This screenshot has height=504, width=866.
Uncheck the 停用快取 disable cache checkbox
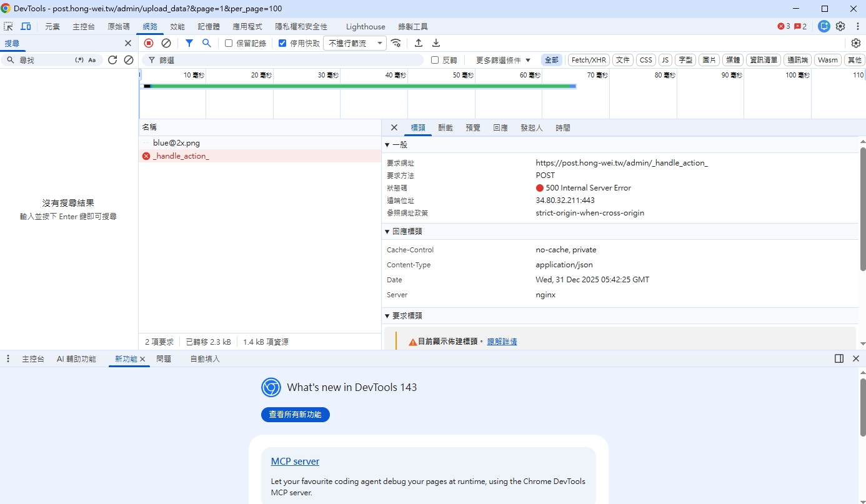click(282, 43)
